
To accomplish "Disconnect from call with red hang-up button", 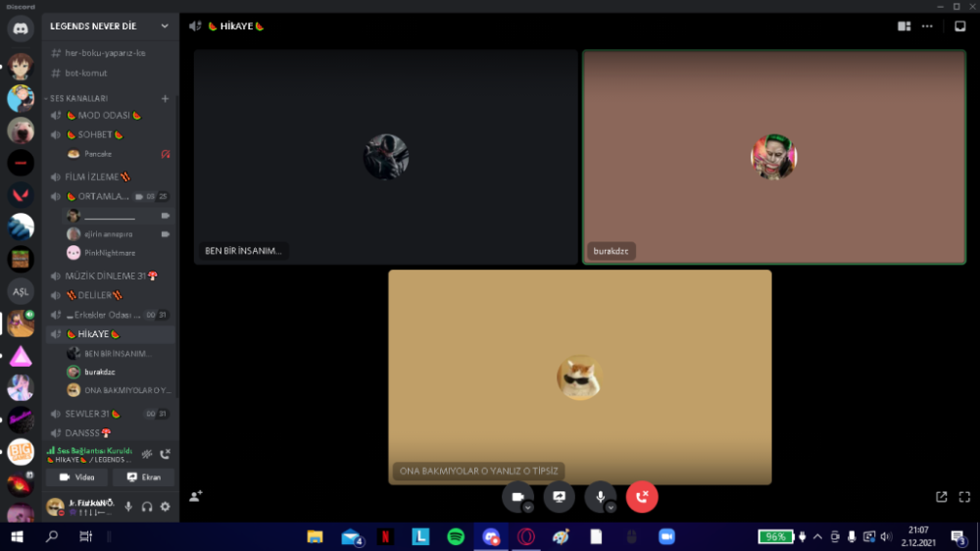I will point(642,497).
